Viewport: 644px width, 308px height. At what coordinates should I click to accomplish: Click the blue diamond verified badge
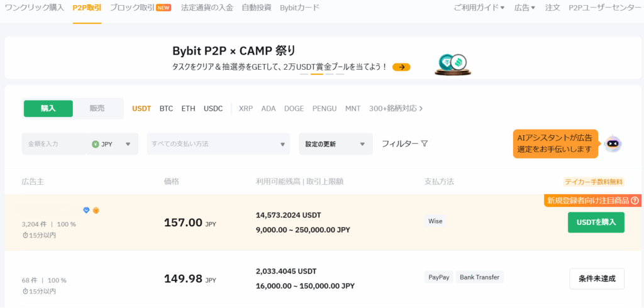86,210
